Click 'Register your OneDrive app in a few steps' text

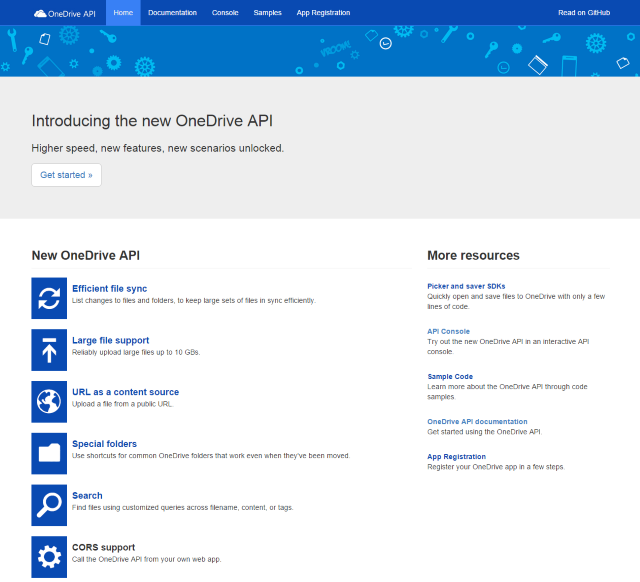click(x=496, y=467)
